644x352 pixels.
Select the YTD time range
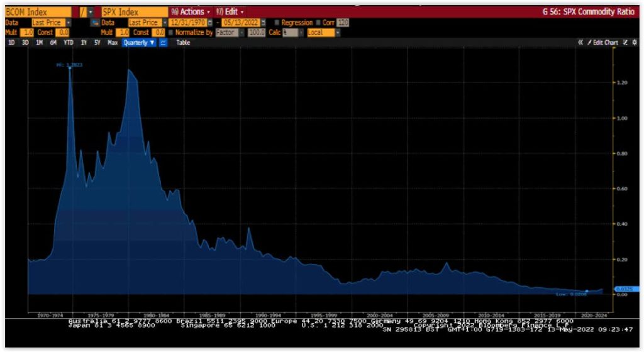pyautogui.click(x=67, y=43)
